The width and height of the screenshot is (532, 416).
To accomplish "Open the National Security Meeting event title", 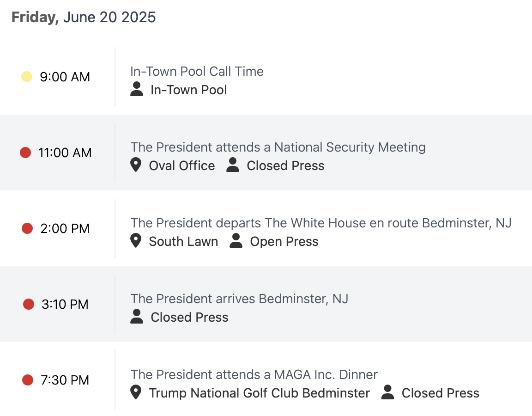I will click(x=278, y=147).
